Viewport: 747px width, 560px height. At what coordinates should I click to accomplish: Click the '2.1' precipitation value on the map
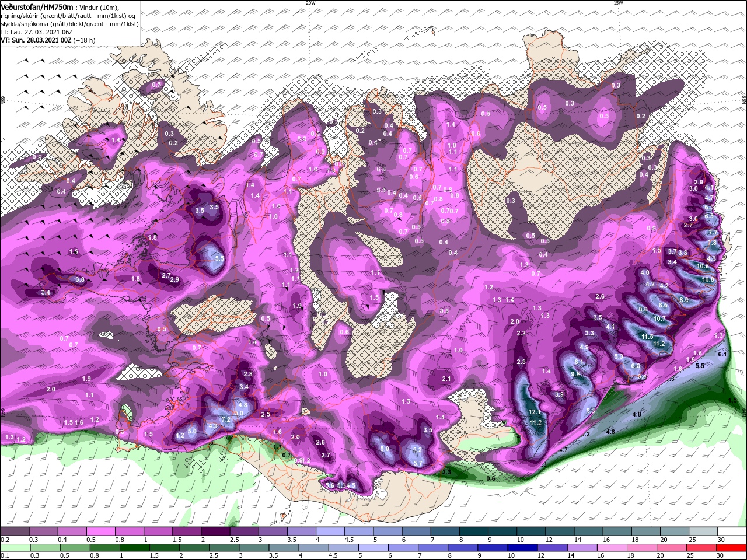(x=446, y=379)
